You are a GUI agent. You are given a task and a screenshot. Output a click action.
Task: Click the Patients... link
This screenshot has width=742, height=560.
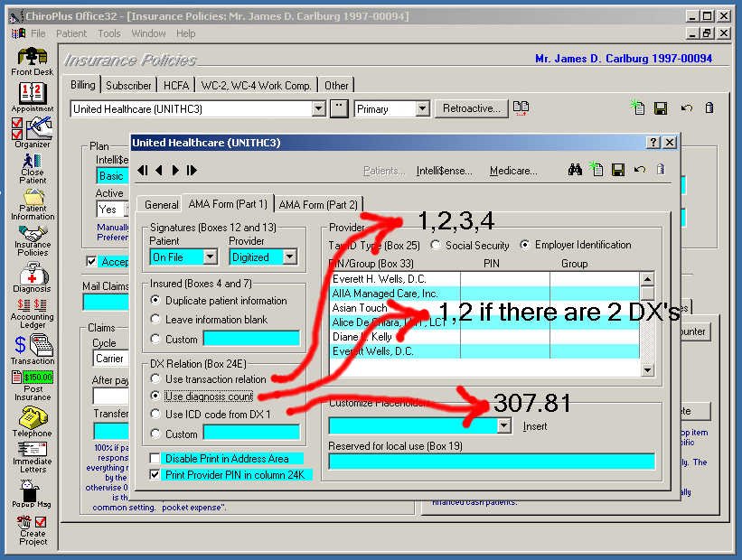[384, 171]
